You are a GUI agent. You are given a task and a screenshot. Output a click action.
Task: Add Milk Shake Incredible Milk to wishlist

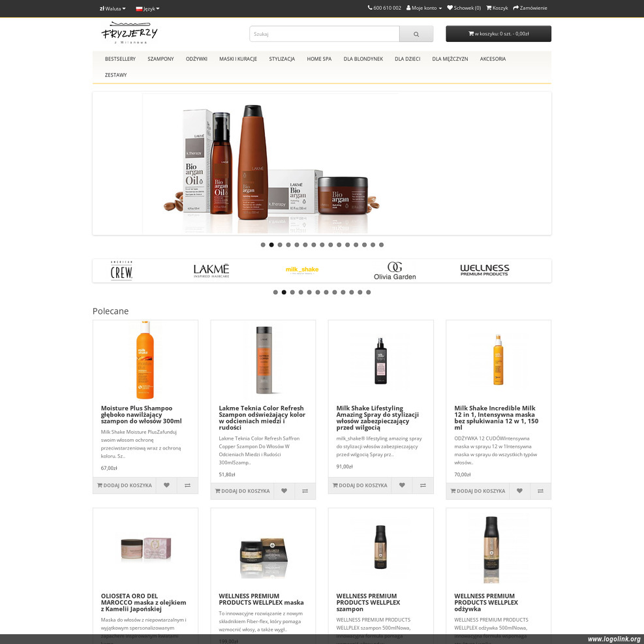click(x=519, y=491)
